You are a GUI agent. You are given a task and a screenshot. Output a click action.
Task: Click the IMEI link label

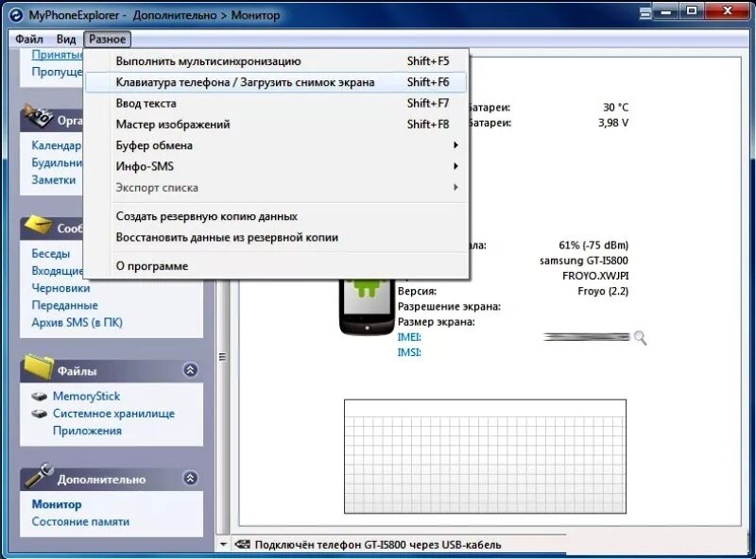coord(409,337)
